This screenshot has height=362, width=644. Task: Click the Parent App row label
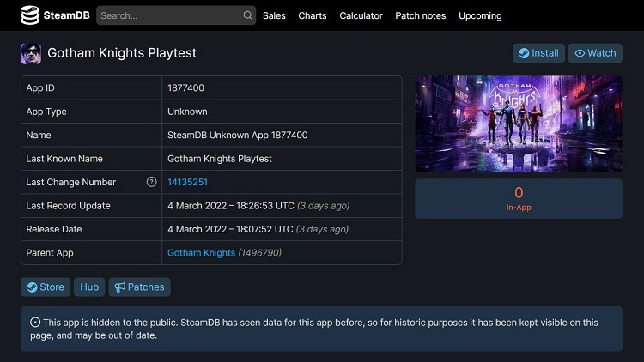pyautogui.click(x=50, y=253)
